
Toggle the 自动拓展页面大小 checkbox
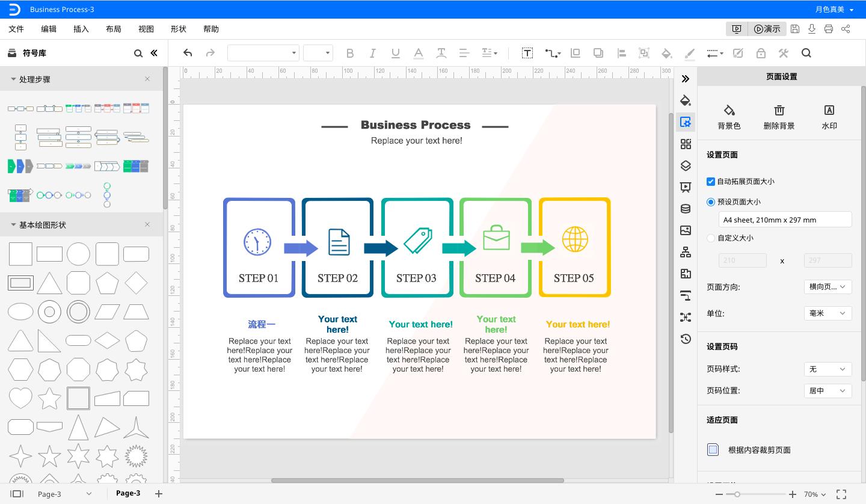711,181
